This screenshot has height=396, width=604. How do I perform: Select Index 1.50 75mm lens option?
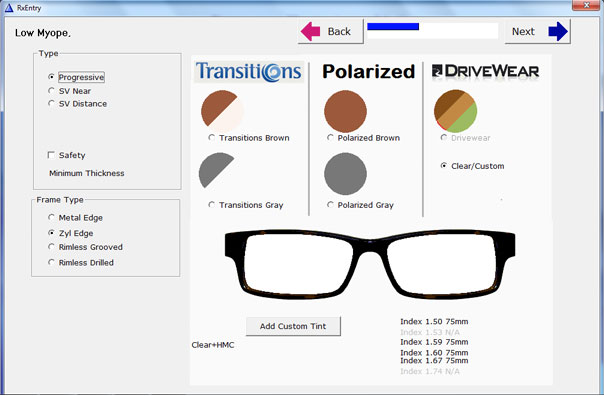(x=434, y=321)
